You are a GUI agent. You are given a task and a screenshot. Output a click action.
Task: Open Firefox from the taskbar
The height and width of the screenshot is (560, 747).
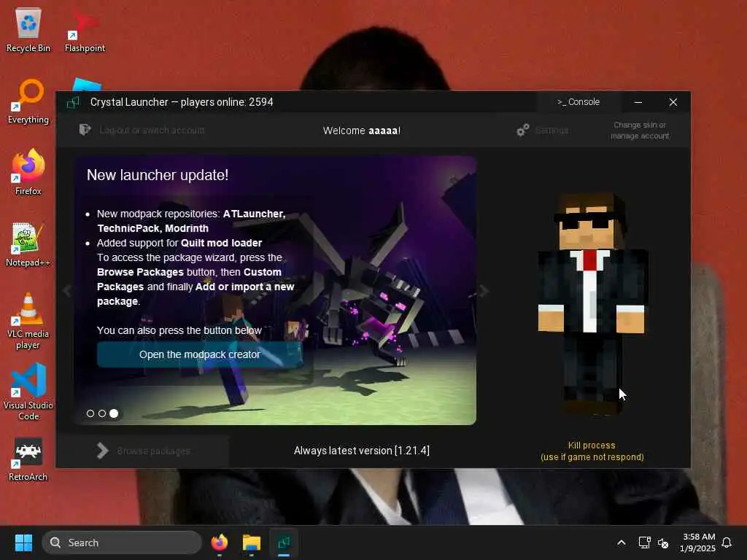219,542
